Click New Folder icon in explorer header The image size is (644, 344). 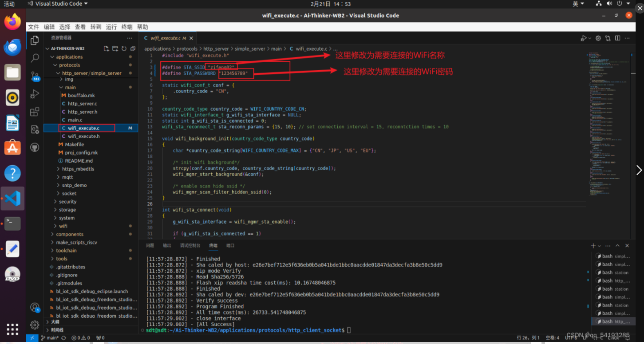(115, 49)
